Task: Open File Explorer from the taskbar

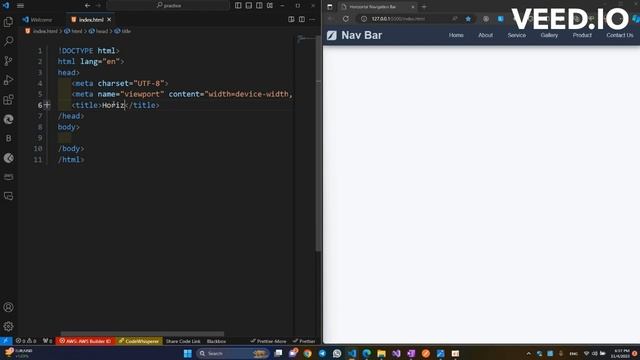Action: point(381,353)
